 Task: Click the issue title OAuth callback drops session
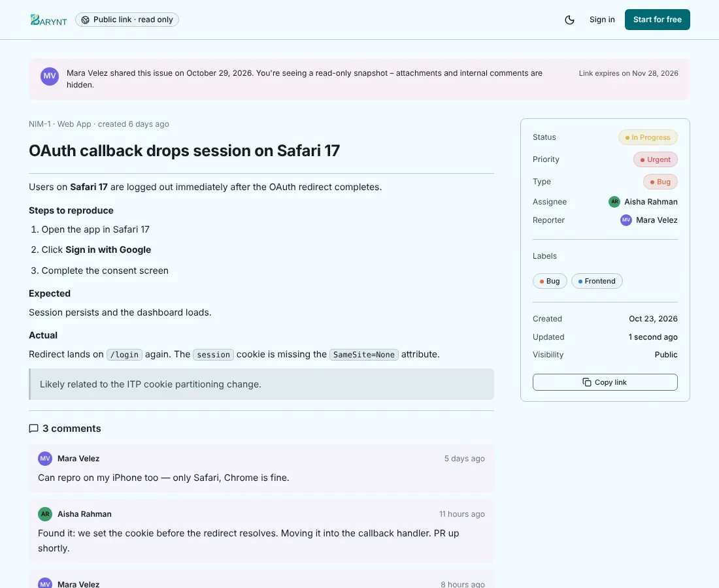pos(184,151)
